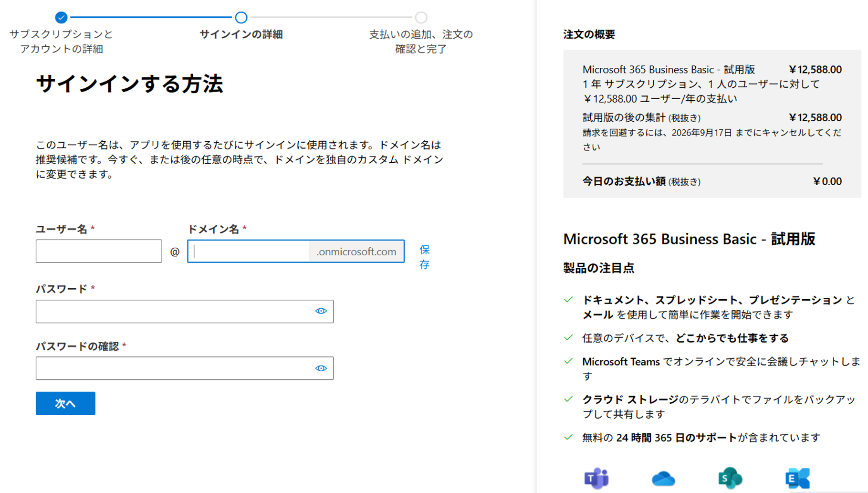This screenshot has height=493, width=868.
Task: Click the ドキュメント、スプレッドシート feature line
Action: 719,307
